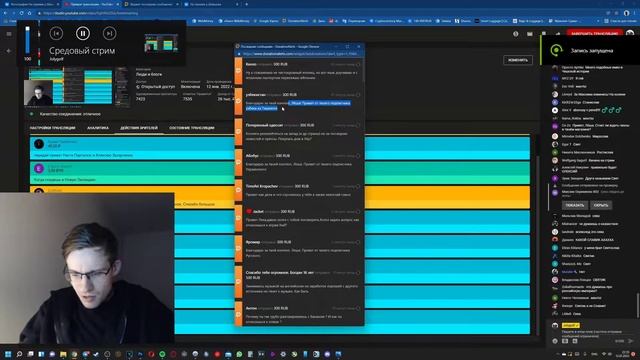Skip to previous track in media overlay
The width and height of the screenshot is (640, 360).
tap(56, 33)
